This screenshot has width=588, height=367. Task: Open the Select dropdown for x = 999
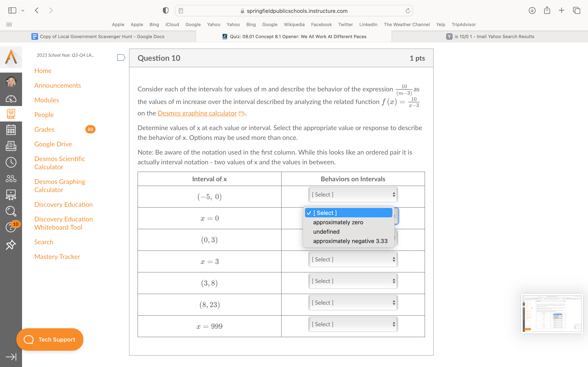click(x=353, y=324)
